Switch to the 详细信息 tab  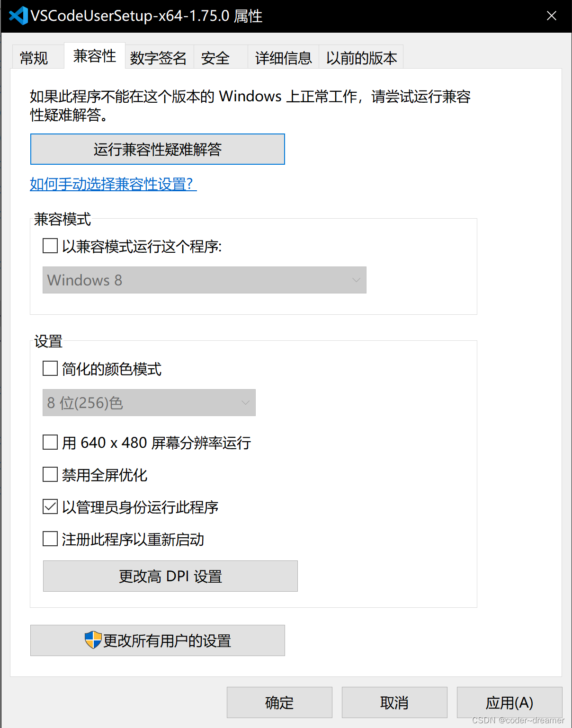pyautogui.click(x=283, y=56)
